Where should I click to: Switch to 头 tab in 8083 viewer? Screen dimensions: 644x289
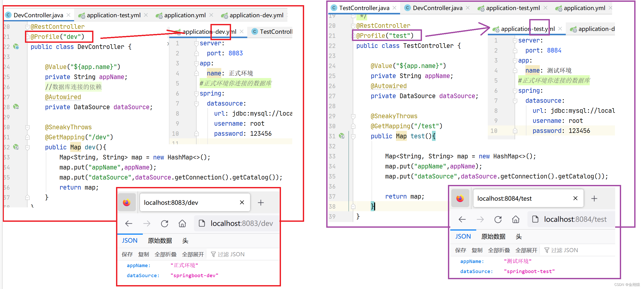pyautogui.click(x=185, y=241)
